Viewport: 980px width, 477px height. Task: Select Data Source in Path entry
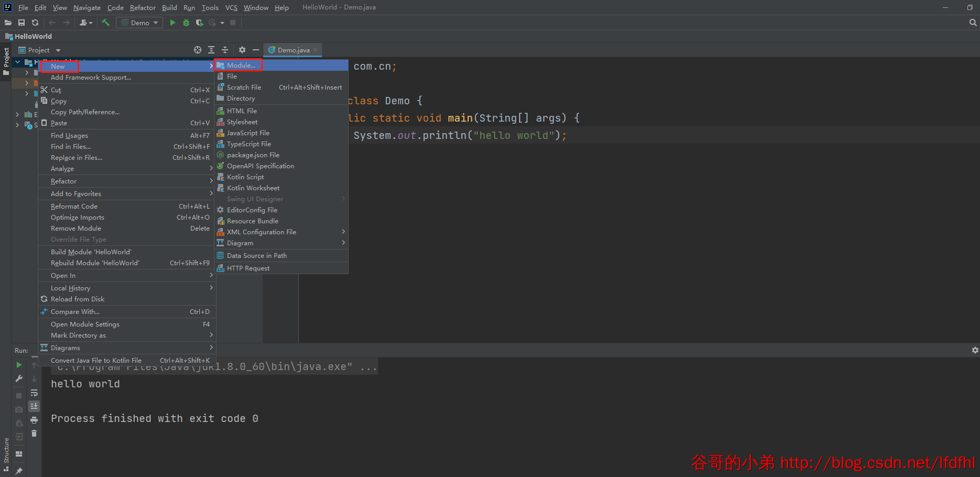point(282,255)
